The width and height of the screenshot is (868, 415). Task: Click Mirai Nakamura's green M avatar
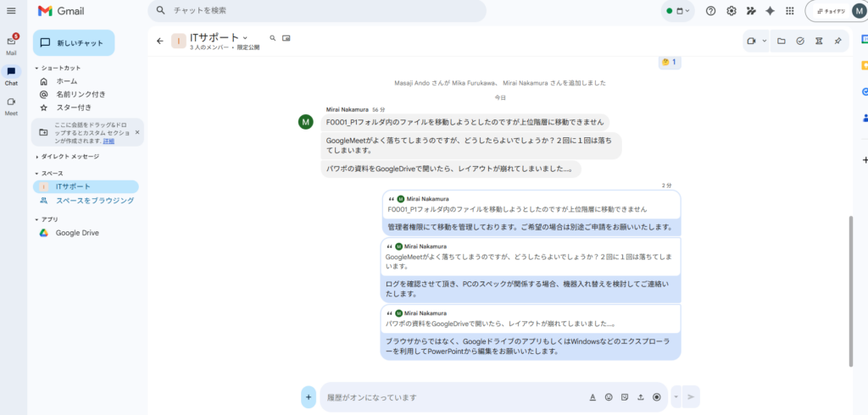pyautogui.click(x=305, y=122)
